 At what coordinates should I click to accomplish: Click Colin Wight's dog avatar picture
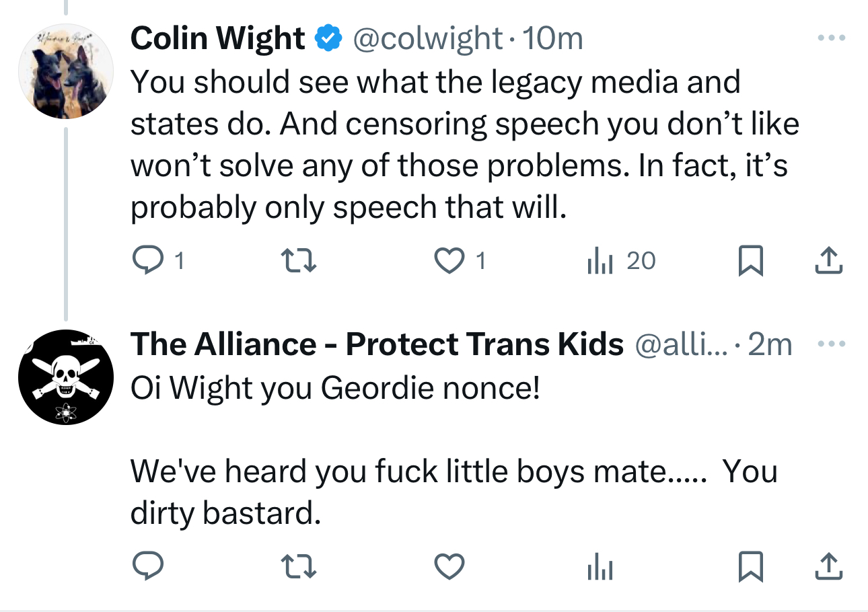[65, 73]
